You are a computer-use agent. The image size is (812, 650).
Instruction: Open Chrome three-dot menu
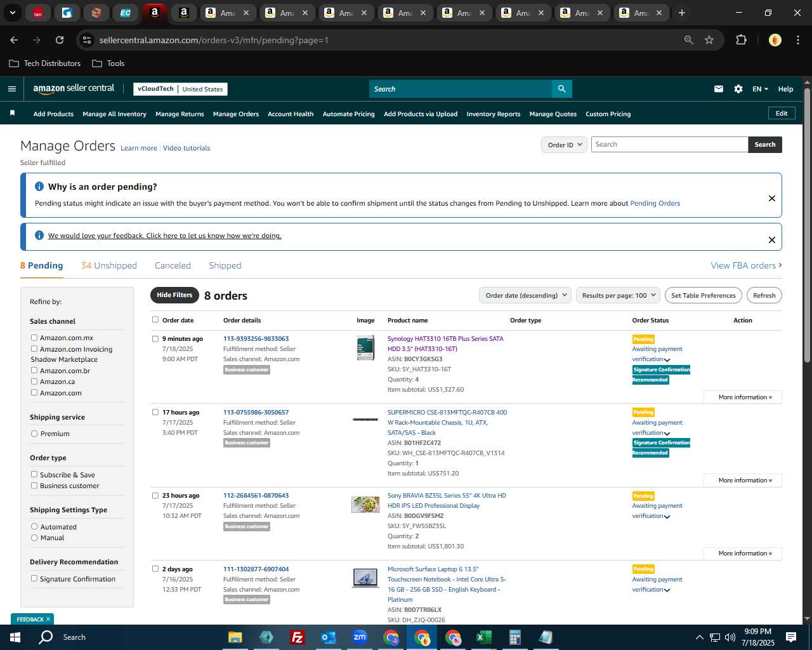click(797, 40)
